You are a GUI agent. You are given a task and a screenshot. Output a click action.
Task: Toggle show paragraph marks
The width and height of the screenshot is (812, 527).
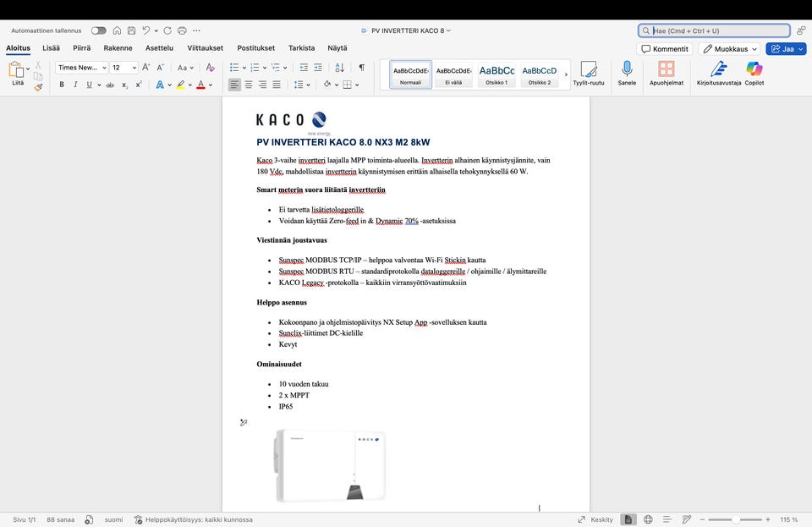[361, 68]
